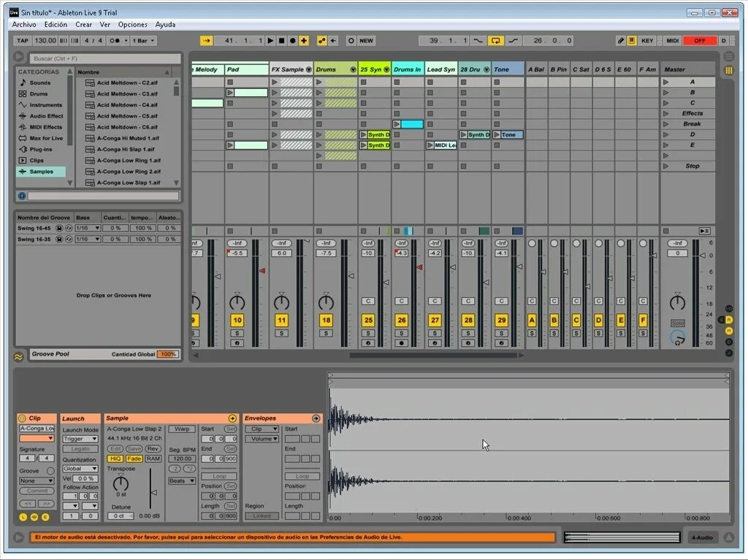Adjust Master pan knob
Image resolution: width=748 pixels, height=560 pixels.
point(677,302)
